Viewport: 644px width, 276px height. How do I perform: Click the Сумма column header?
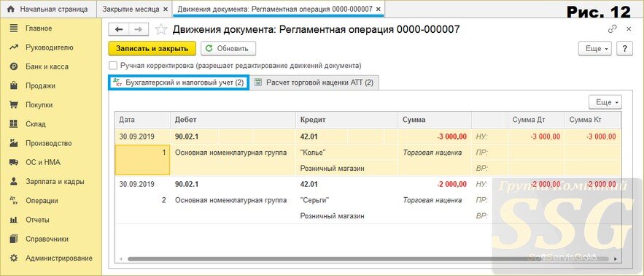435,120
